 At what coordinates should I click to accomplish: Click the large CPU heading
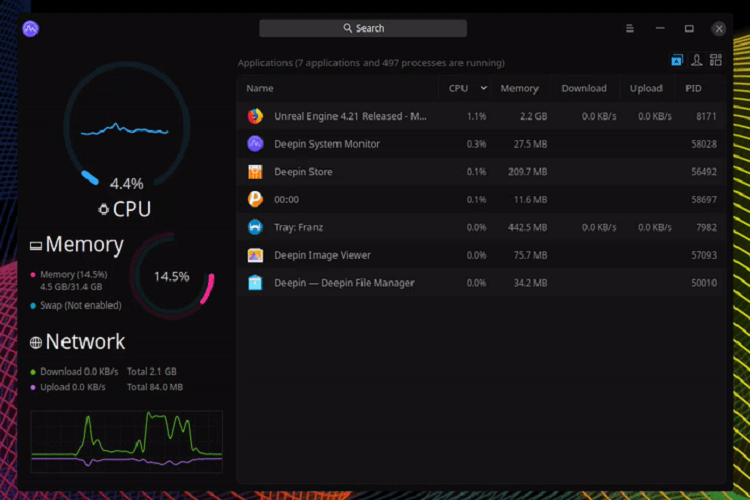pyautogui.click(x=132, y=209)
